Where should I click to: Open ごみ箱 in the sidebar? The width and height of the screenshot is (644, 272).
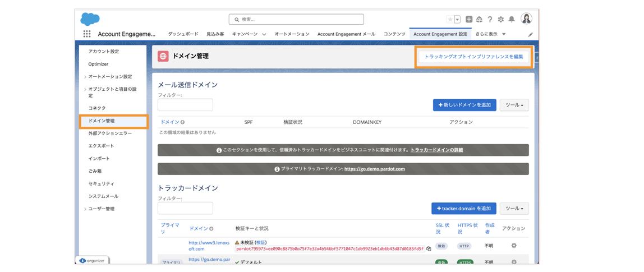pyautogui.click(x=95, y=171)
